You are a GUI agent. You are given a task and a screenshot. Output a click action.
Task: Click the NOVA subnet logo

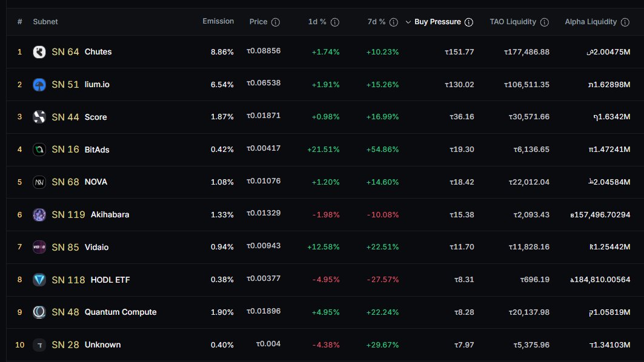pos(39,182)
